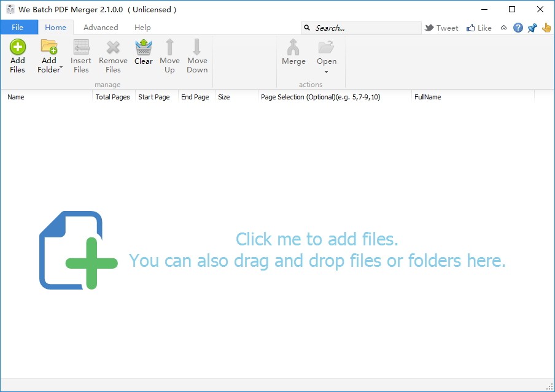Click the End Page column header
The image size is (555, 392).
[x=195, y=97]
